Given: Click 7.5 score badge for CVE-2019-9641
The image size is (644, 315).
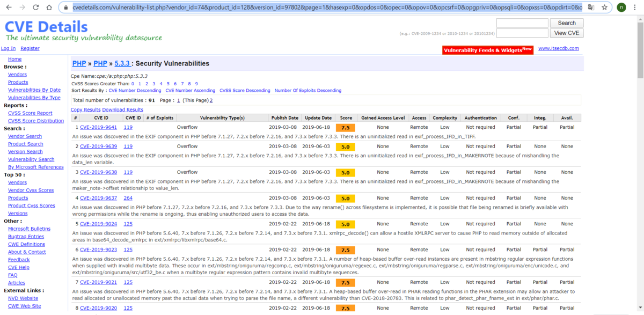Looking at the screenshot, I should coord(346,128).
